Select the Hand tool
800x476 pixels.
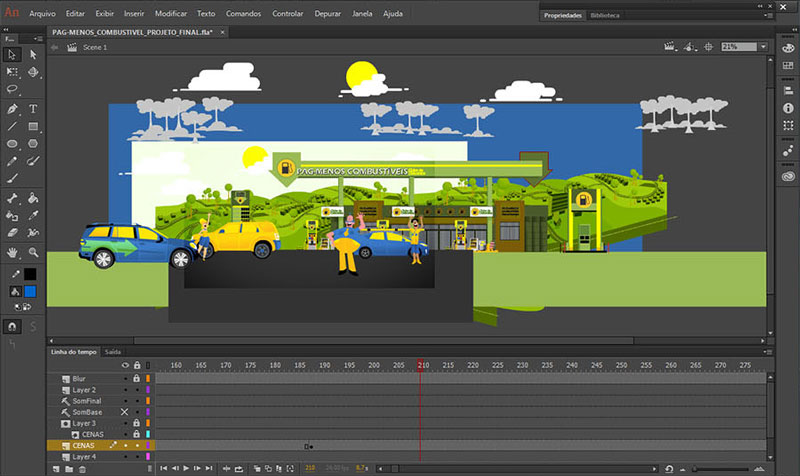click(x=12, y=252)
